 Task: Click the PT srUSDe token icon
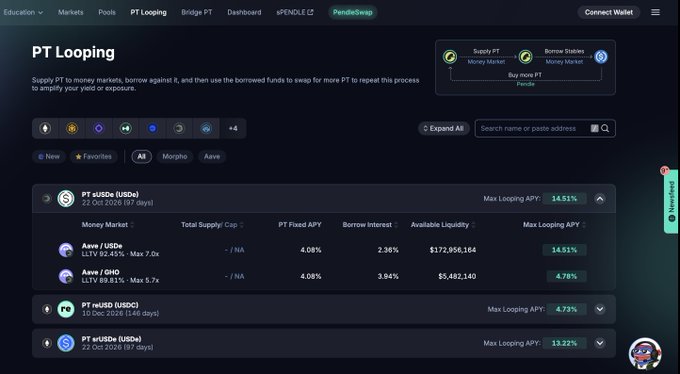(66, 343)
